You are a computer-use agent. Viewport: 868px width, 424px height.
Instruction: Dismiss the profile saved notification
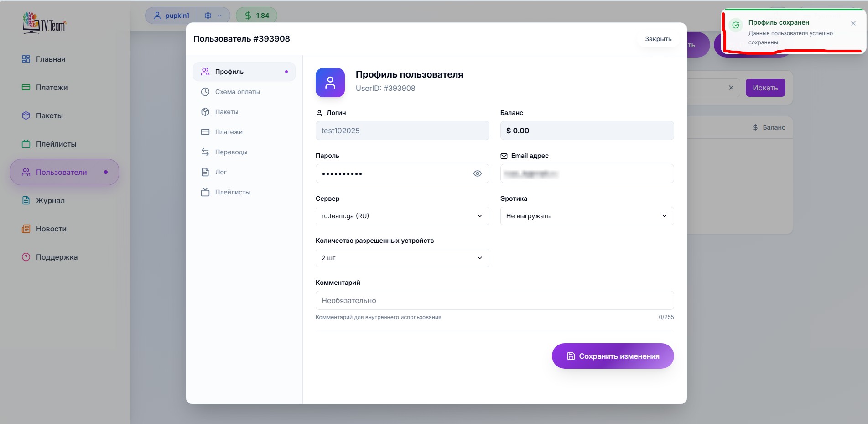853,23
